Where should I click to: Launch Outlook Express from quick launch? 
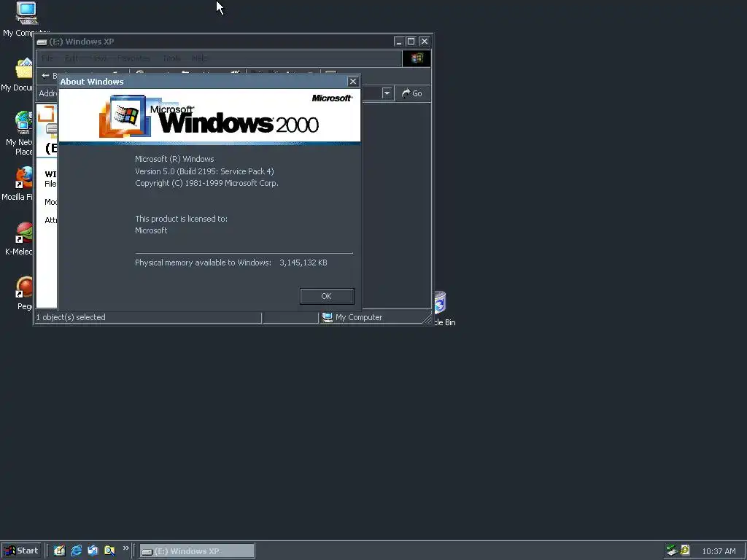[x=93, y=551]
